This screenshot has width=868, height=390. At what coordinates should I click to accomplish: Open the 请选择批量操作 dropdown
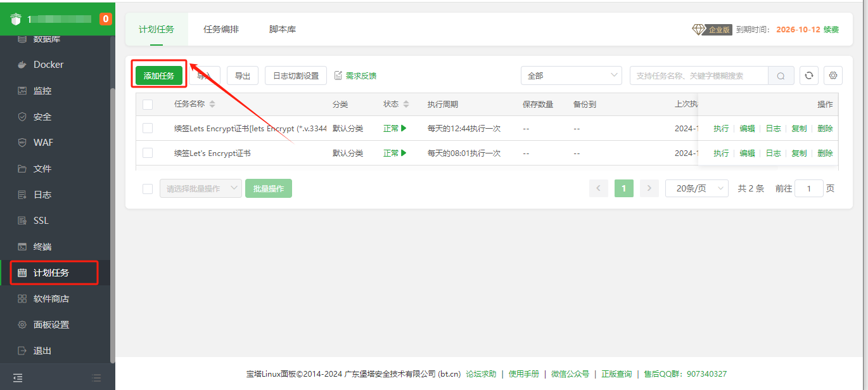click(200, 188)
